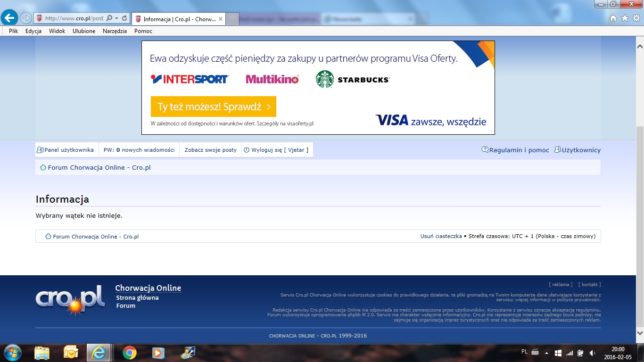Screen dimensions: 644x362
Task: Open the IE tools gear icon
Action: 636,18
